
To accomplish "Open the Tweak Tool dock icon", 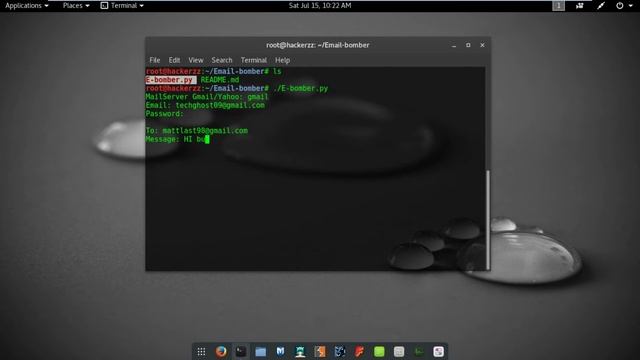I will click(438, 351).
